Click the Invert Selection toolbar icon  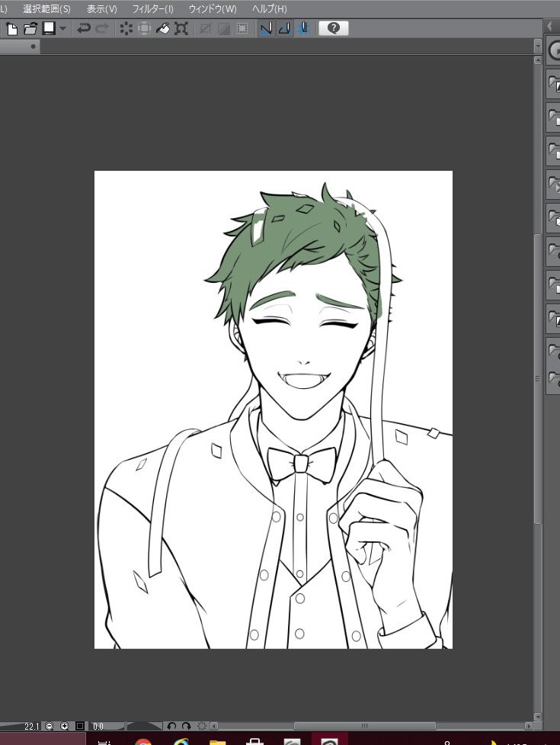(x=223, y=28)
